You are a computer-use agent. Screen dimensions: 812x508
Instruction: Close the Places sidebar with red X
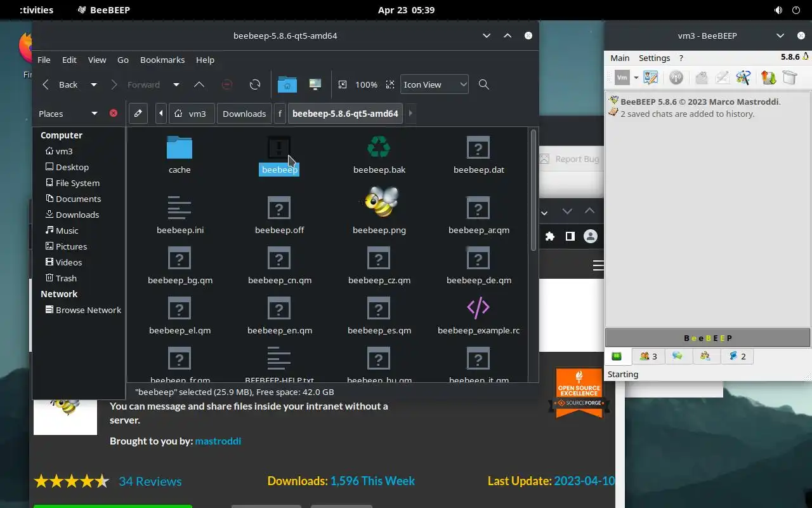[x=114, y=113]
